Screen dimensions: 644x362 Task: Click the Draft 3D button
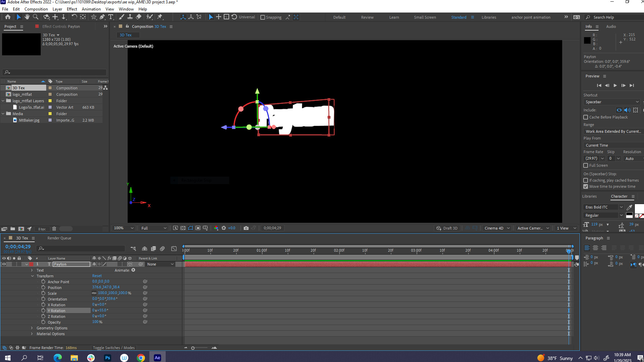pyautogui.click(x=447, y=228)
